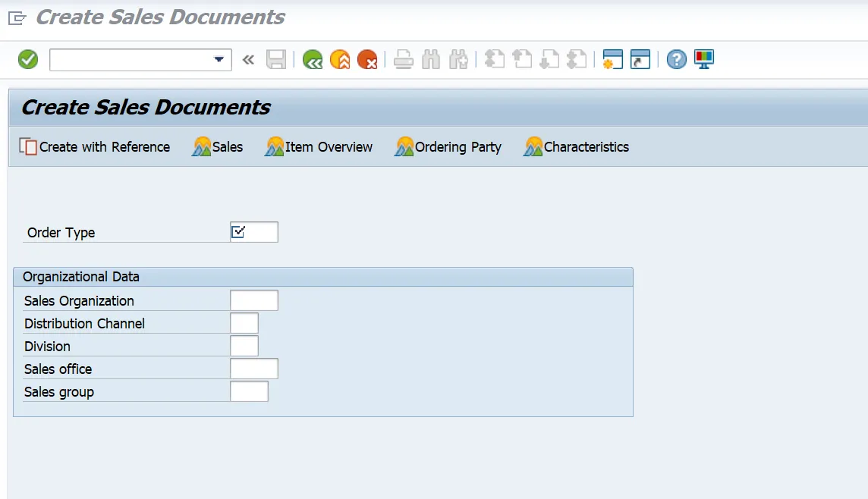
Task: Click Create with Reference
Action: [x=94, y=146]
